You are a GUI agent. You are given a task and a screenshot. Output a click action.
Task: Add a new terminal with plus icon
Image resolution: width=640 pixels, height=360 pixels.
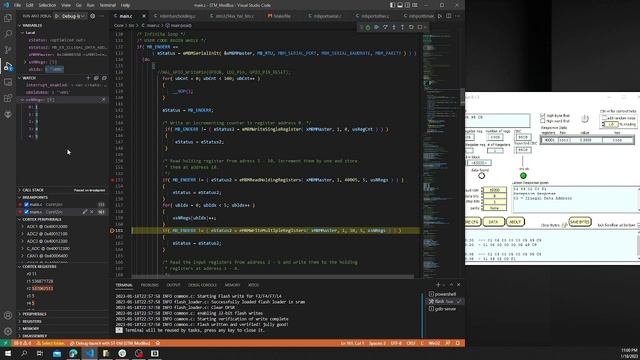coord(438,284)
